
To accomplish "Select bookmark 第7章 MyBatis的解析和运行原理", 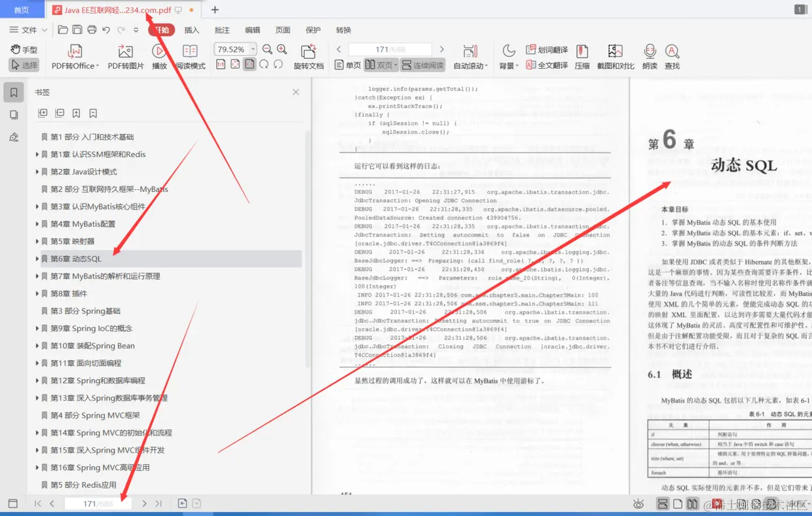I will point(105,276).
